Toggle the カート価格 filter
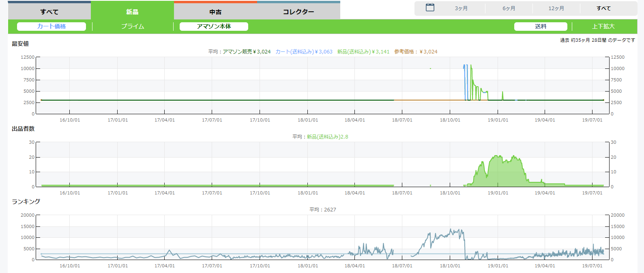Image resolution: width=644 pixels, height=273 pixels. click(52, 26)
